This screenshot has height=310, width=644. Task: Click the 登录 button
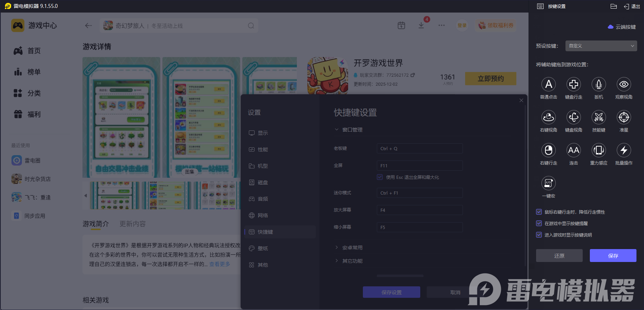click(462, 25)
